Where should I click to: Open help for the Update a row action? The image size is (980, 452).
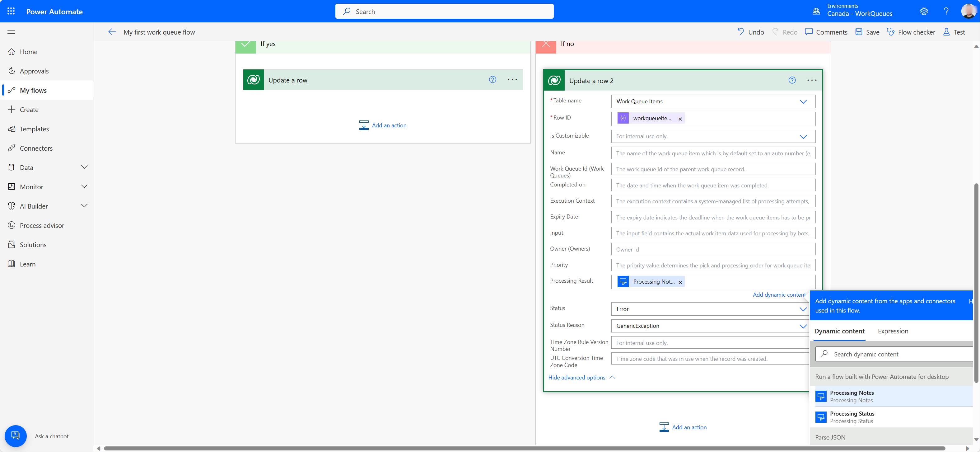(x=492, y=80)
